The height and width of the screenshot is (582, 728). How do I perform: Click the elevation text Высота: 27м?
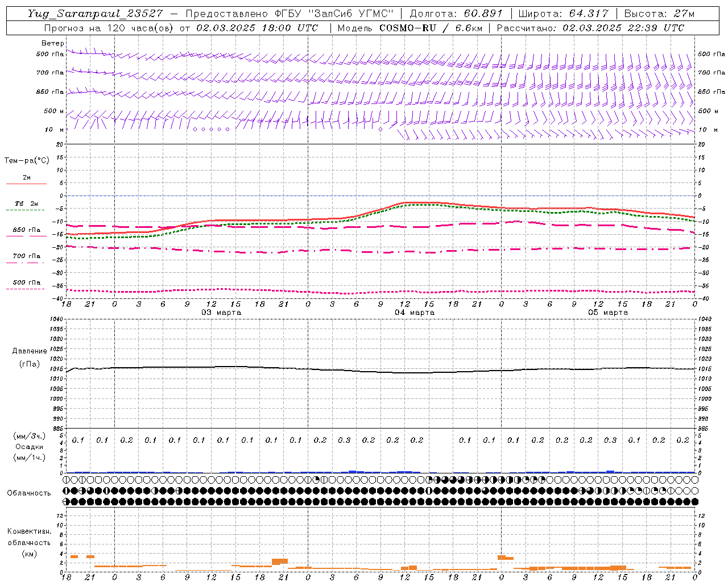pyautogui.click(x=659, y=14)
